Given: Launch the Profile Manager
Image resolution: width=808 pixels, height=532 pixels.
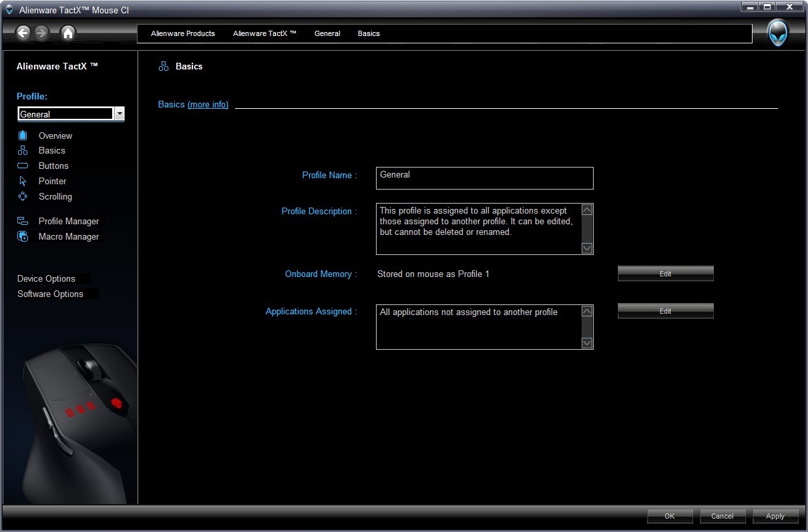Looking at the screenshot, I should pos(69,221).
